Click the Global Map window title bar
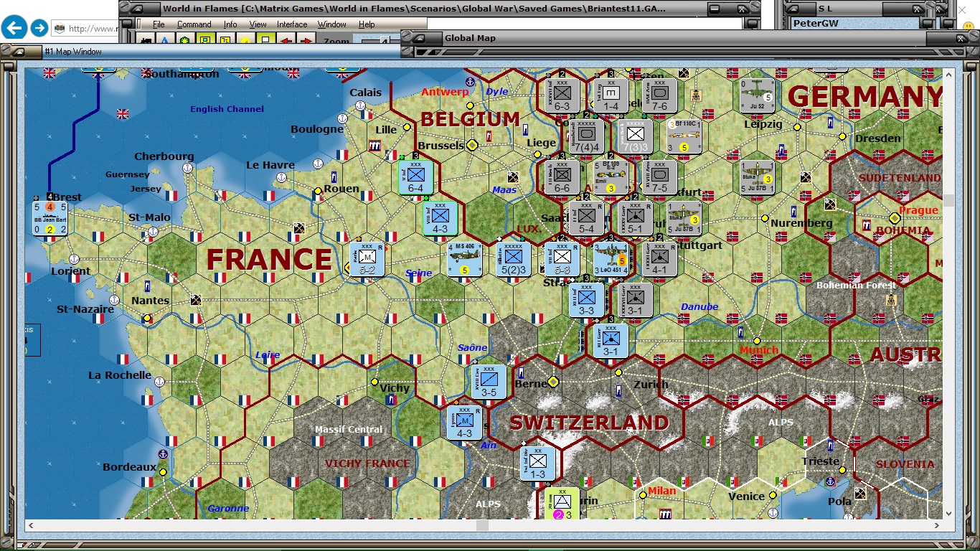 pos(689,38)
